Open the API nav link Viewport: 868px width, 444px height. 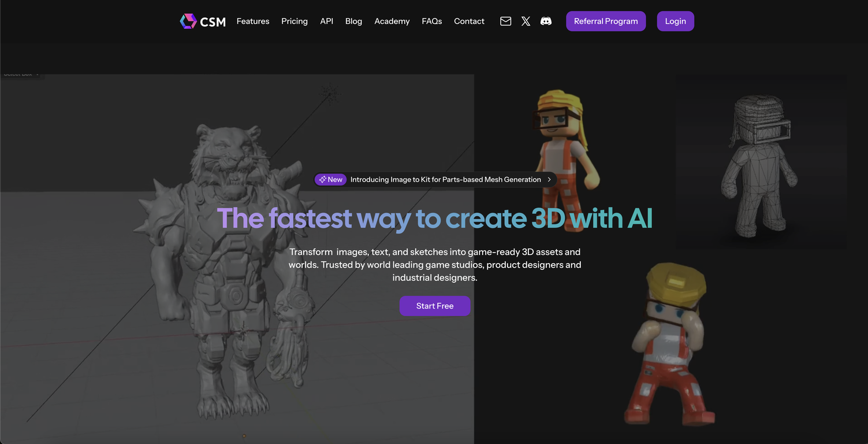327,21
